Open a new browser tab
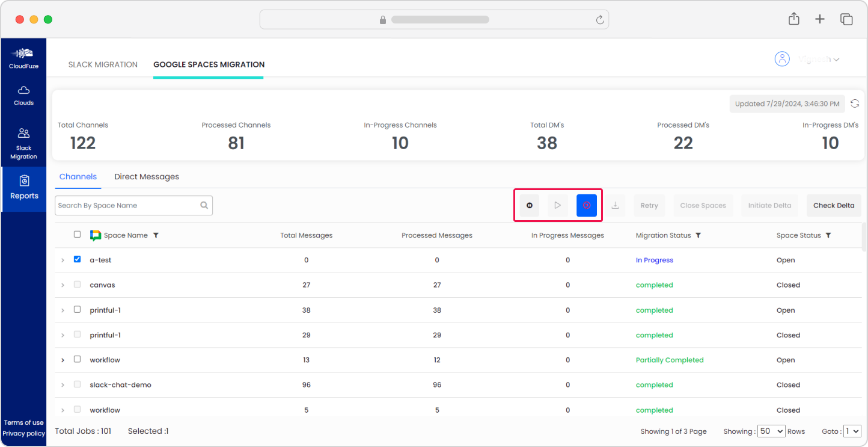The width and height of the screenshot is (868, 447). point(820,19)
